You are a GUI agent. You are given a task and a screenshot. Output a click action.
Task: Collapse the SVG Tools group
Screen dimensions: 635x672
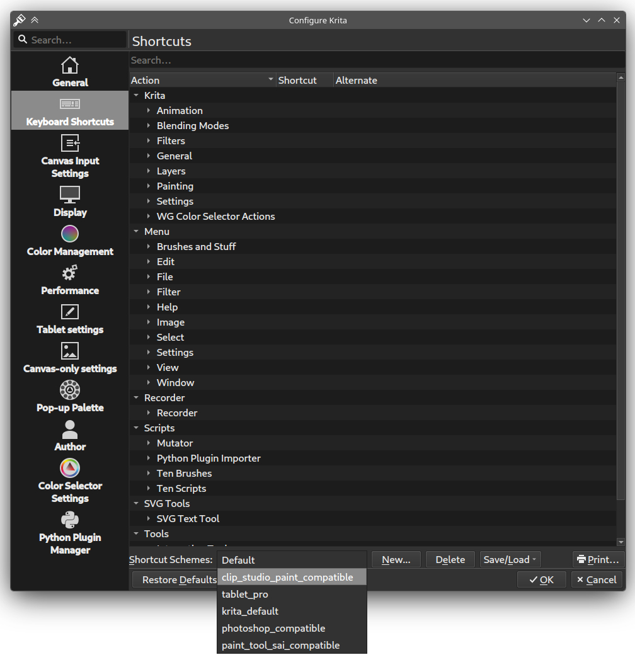[x=136, y=503]
